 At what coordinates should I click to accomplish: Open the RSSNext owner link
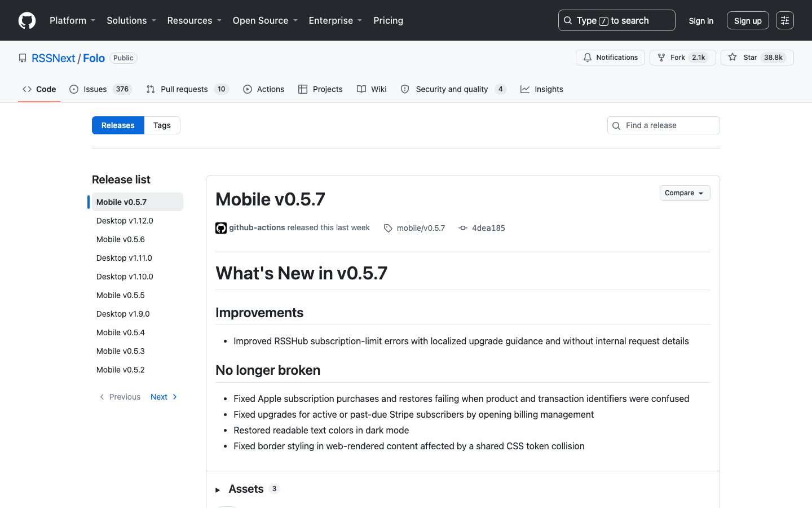click(x=54, y=58)
